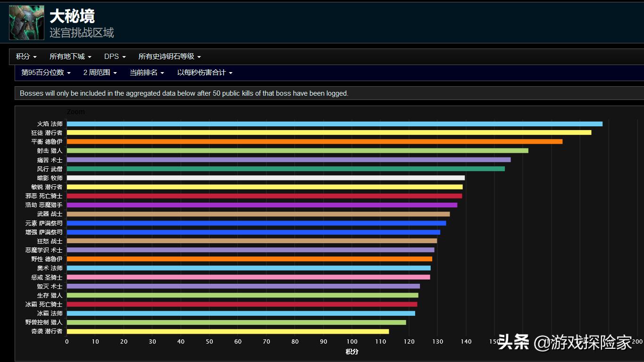Open the 第95百分位数 percentile dropdown
The height and width of the screenshot is (362, 644).
point(46,73)
